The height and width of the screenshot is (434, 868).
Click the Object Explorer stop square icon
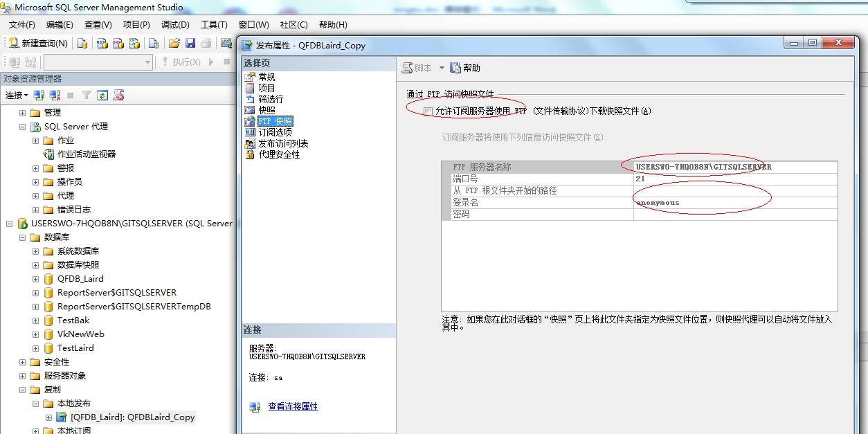71,96
